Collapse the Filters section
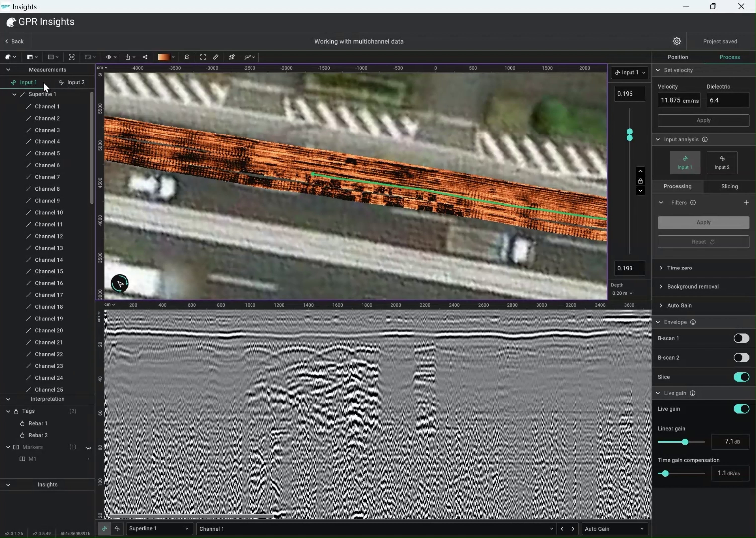 pos(661,202)
